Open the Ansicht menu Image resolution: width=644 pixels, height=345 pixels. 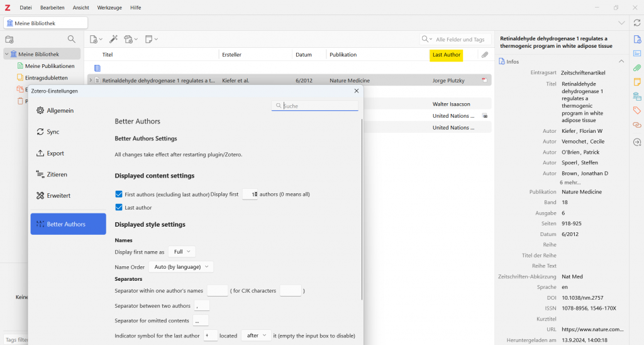click(x=81, y=8)
